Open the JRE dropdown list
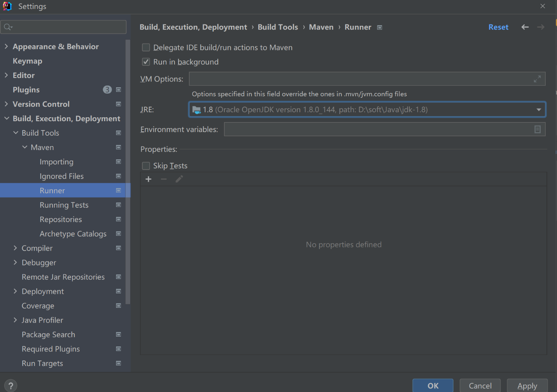 pos(539,110)
